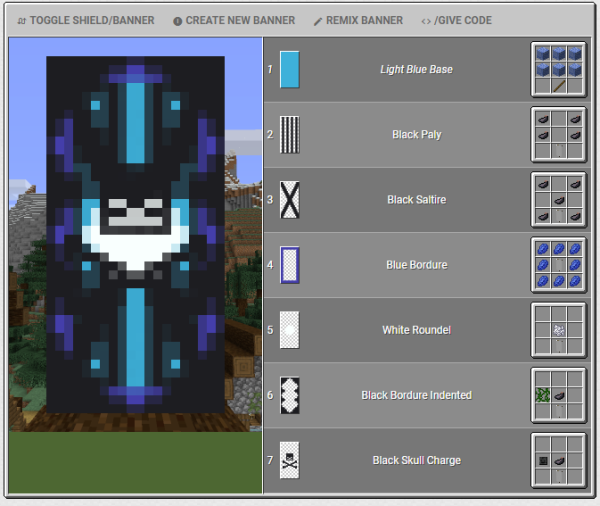Click the vine crafting recipe for Bordure Indented
600x506 pixels.
coord(558,395)
